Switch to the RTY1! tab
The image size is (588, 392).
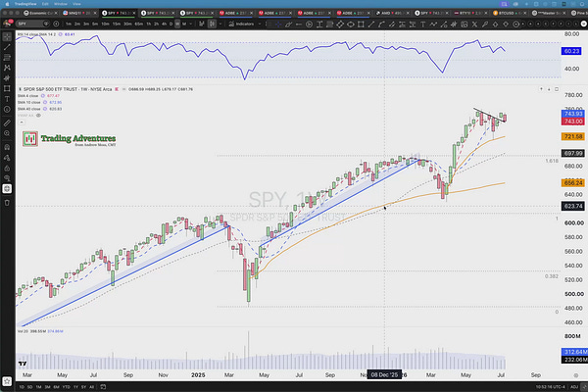[470, 13]
